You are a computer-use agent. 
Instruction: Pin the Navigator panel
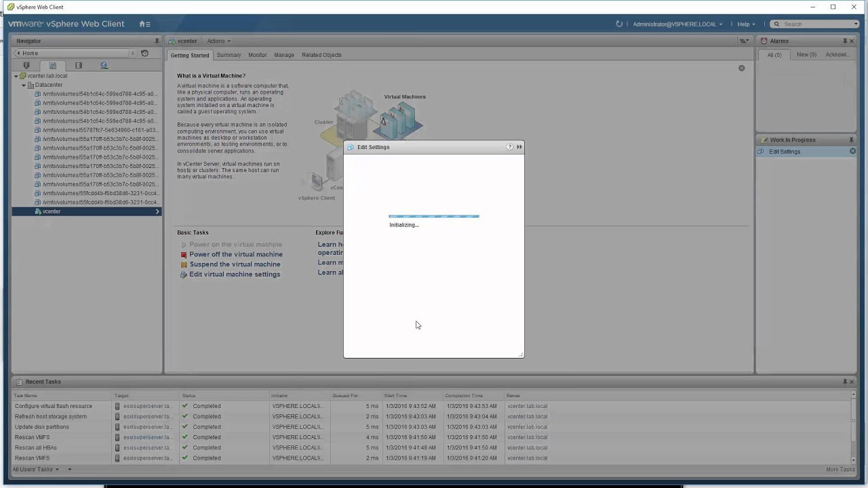coord(157,41)
